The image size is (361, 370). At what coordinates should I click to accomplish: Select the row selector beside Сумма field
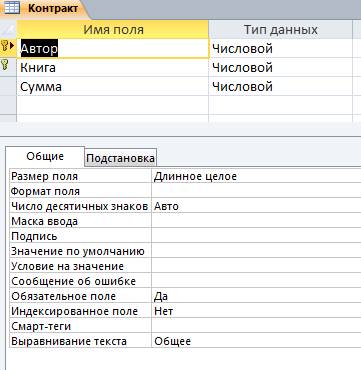point(8,86)
